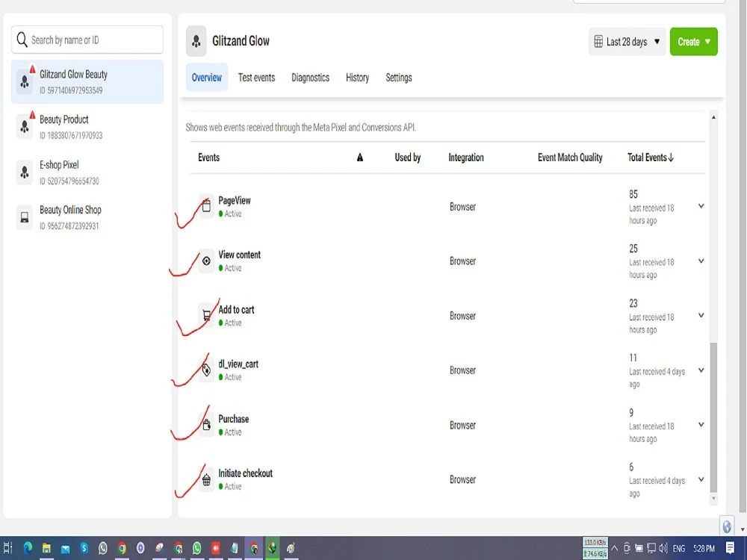This screenshot has height=560, width=747.
Task: Expand the PageView event row
Action: coord(701,207)
